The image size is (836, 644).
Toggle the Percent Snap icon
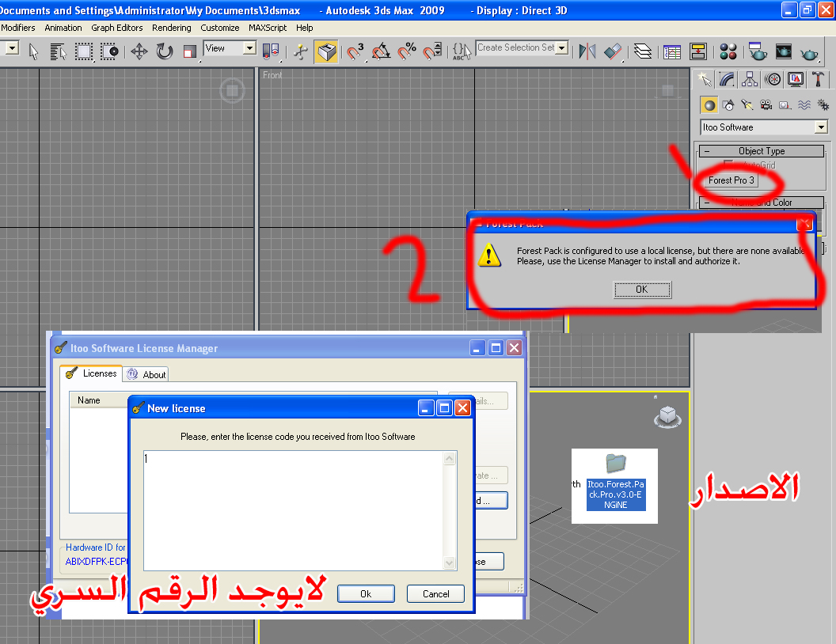(407, 51)
